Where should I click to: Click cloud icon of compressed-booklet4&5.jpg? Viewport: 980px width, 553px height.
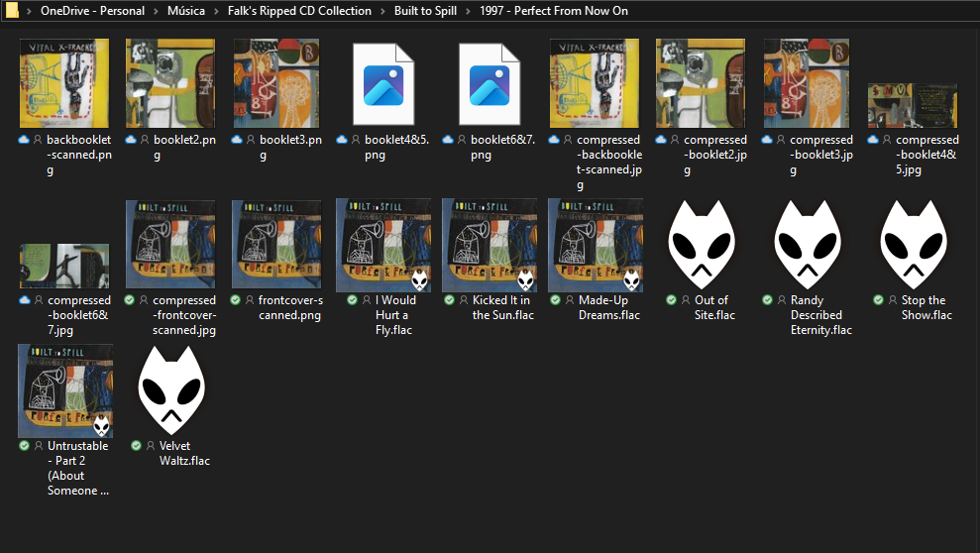(873, 140)
